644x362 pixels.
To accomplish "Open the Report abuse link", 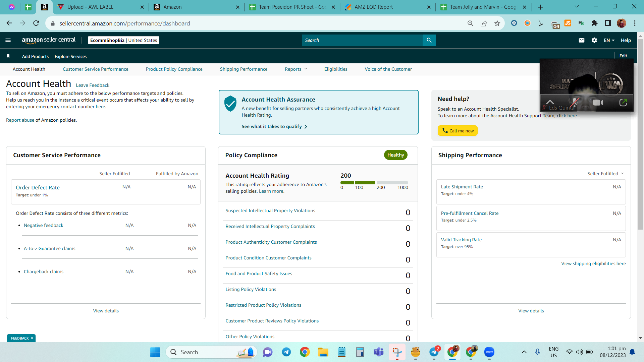I will pos(20,120).
